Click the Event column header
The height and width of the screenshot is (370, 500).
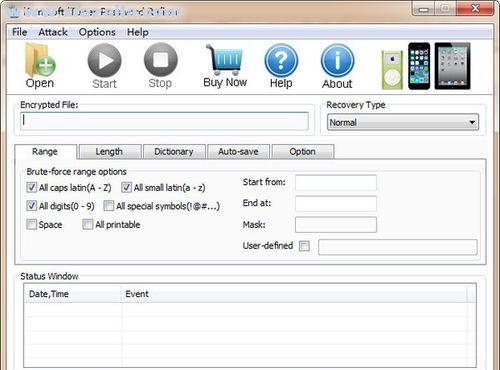coord(294,294)
